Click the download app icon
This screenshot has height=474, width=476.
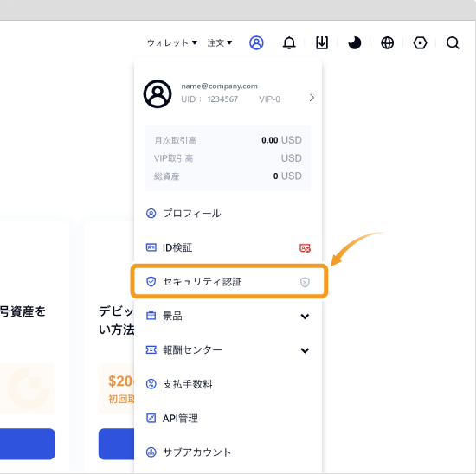322,42
